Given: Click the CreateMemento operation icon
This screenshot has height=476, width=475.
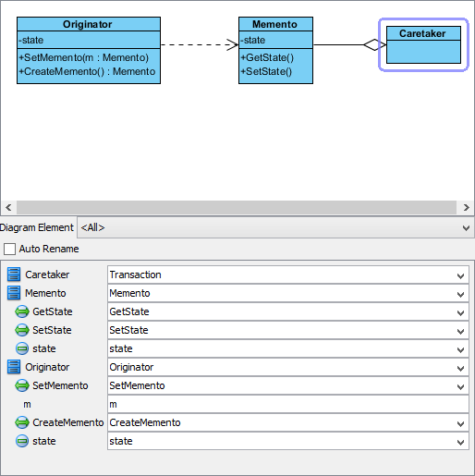Looking at the screenshot, I should 22,422.
